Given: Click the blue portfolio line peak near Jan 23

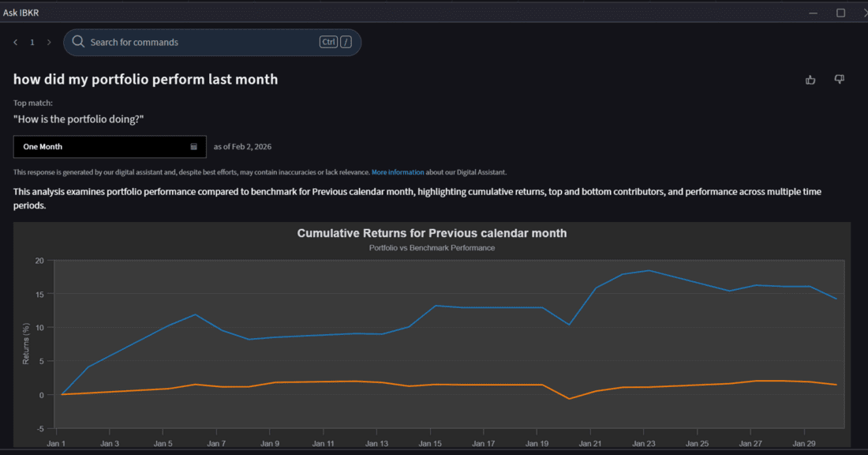Looking at the screenshot, I should coord(649,271).
